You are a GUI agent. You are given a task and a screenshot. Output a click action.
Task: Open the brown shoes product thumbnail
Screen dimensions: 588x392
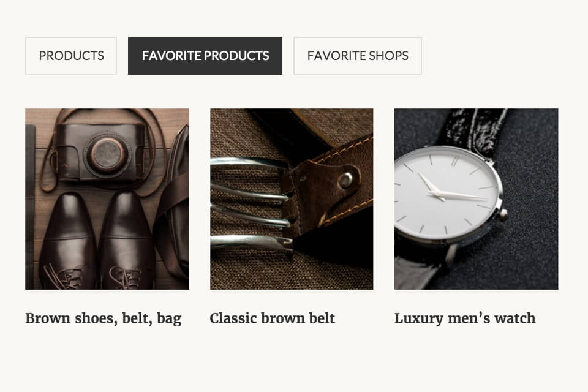tap(107, 199)
